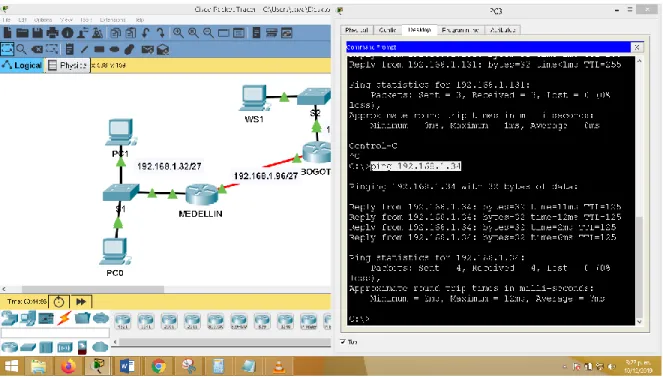Open the Options menu
663x378 pixels.
43,20
